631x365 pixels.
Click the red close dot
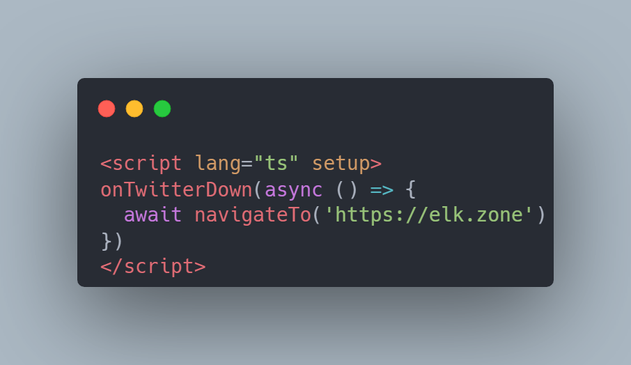(107, 109)
